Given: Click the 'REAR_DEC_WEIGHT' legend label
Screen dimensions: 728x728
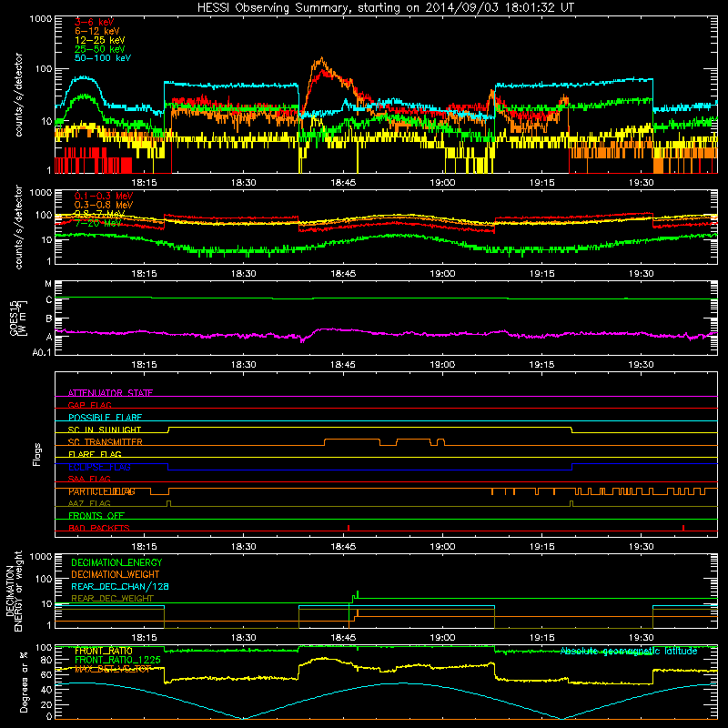Looking at the screenshot, I should [112, 599].
